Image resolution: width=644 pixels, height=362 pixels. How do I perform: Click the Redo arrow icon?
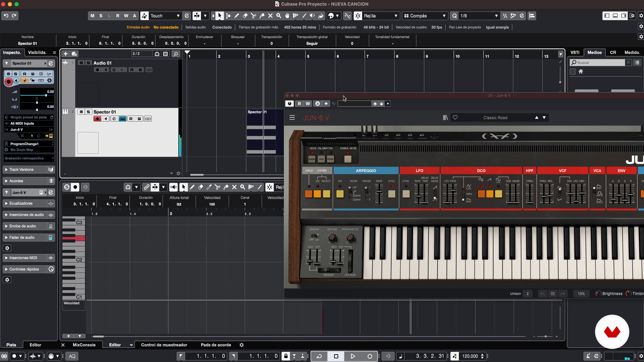(14, 16)
